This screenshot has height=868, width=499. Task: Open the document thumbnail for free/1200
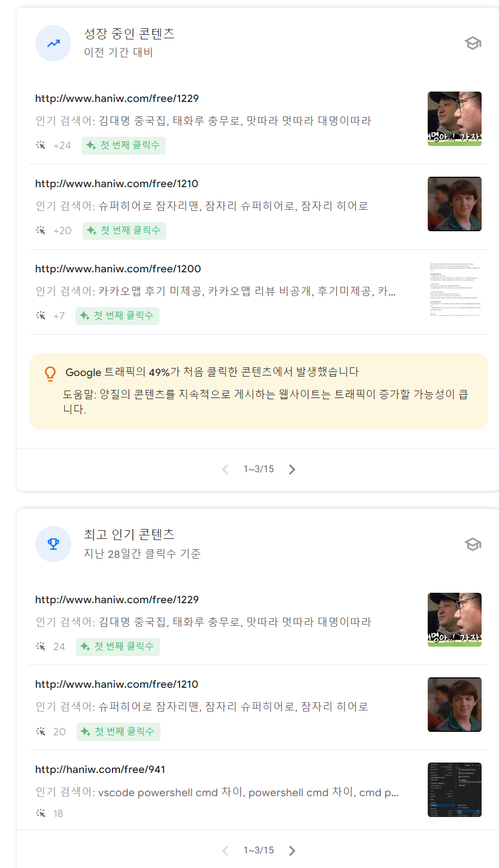point(455,289)
